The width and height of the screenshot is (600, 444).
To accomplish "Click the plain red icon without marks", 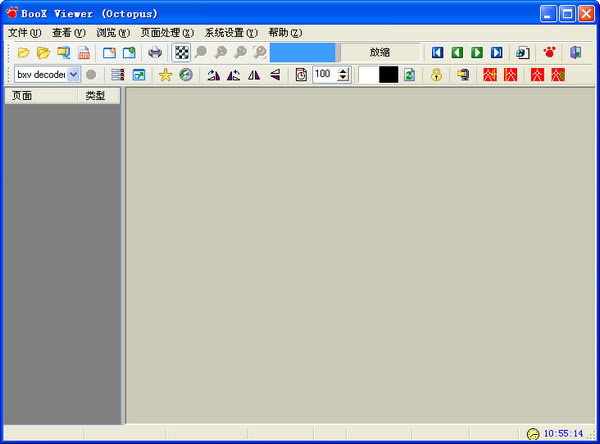I will tap(537, 75).
